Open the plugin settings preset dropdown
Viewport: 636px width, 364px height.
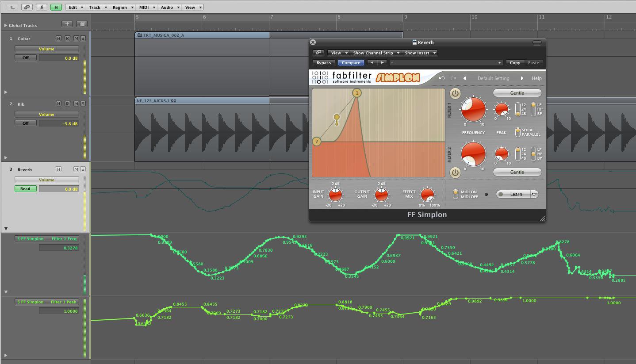coord(446,63)
